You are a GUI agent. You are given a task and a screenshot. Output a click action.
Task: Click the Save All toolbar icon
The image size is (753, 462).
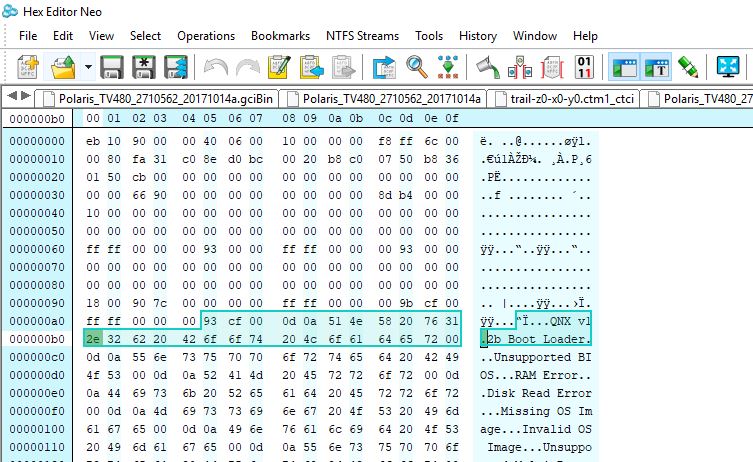tap(177, 68)
